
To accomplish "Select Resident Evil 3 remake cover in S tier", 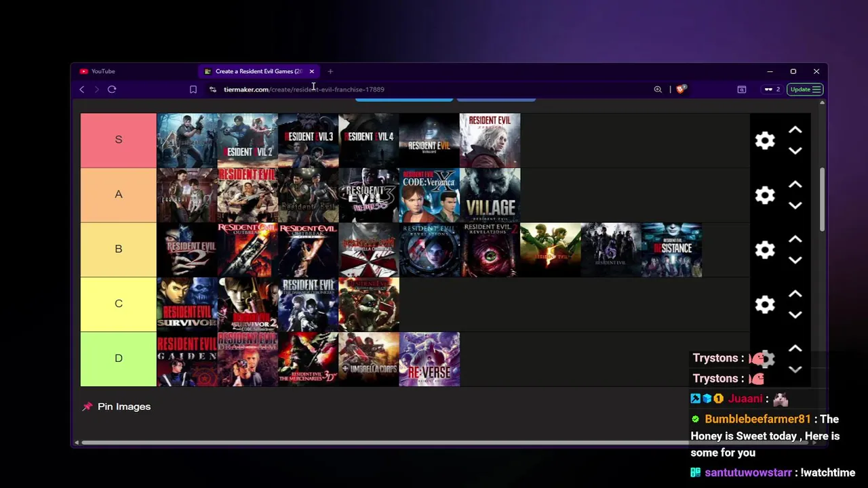I will 308,140.
